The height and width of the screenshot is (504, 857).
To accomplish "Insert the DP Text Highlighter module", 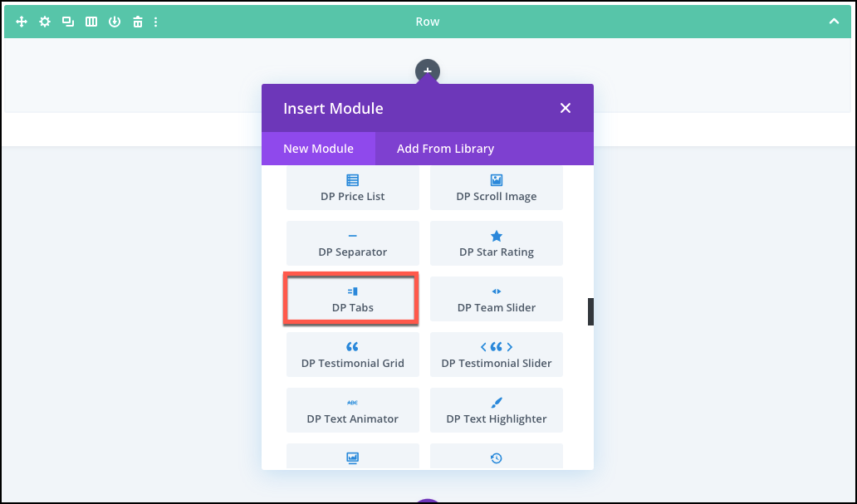I will tap(497, 410).
